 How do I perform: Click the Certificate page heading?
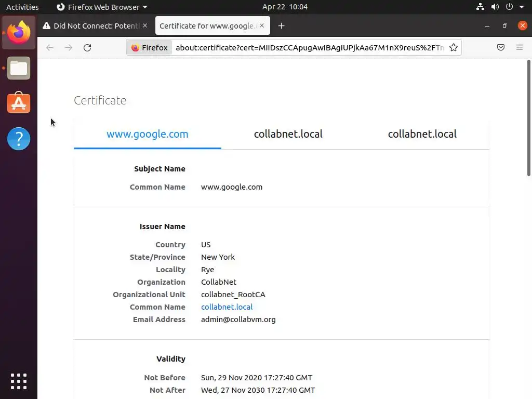tap(100, 100)
